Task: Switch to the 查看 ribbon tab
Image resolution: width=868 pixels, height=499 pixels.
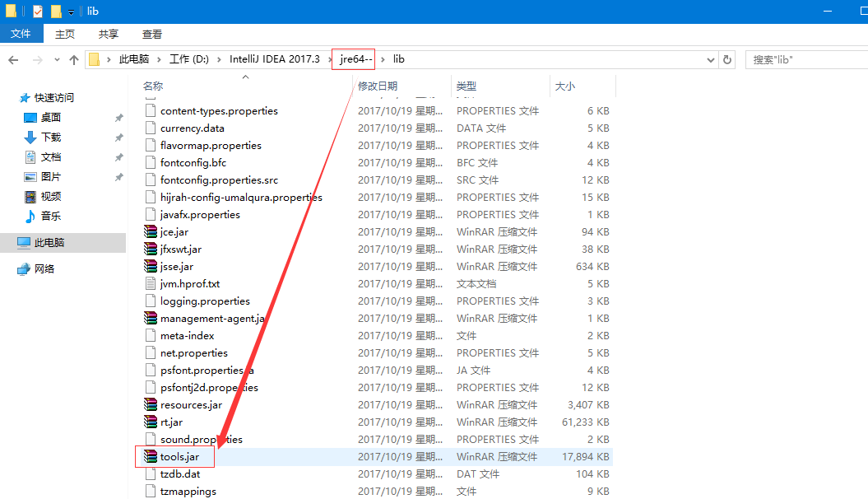Action: [x=152, y=35]
